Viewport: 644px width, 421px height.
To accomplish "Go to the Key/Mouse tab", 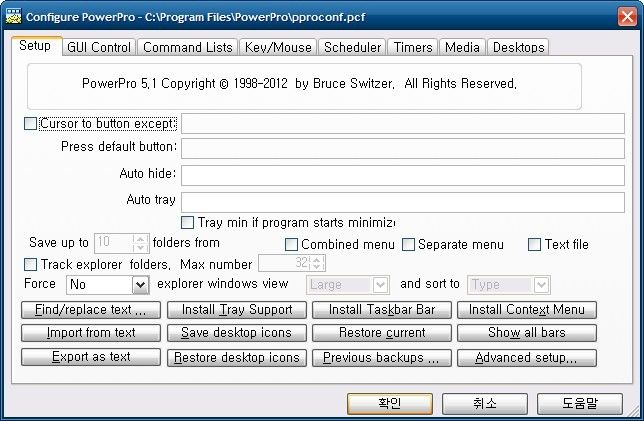I will [278, 47].
